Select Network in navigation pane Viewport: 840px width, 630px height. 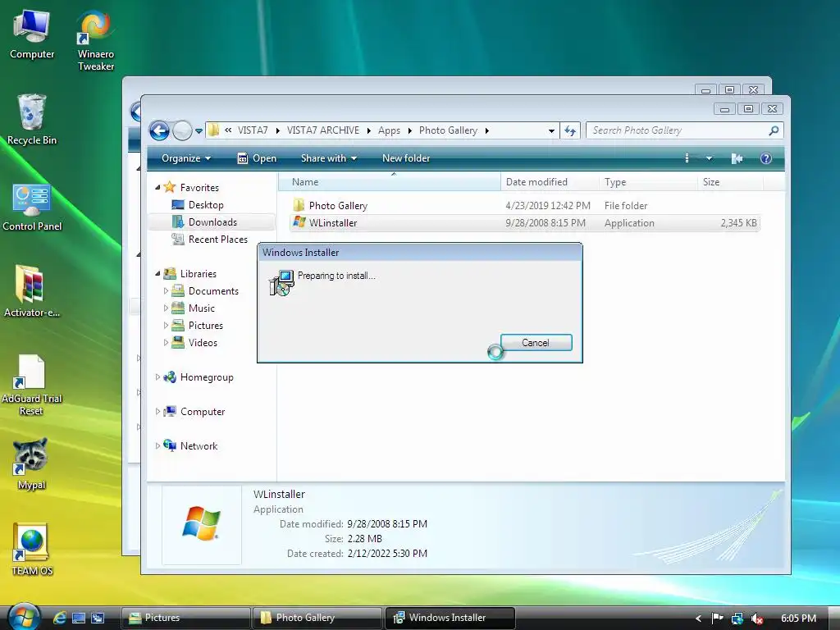click(x=199, y=445)
